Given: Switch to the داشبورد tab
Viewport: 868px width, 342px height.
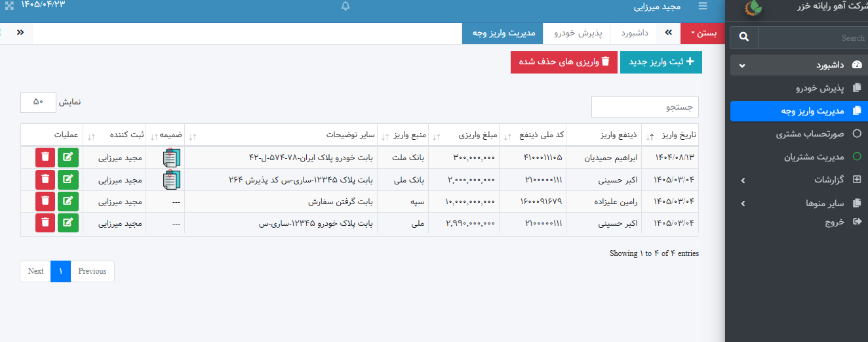Looking at the screenshot, I should click(635, 33).
